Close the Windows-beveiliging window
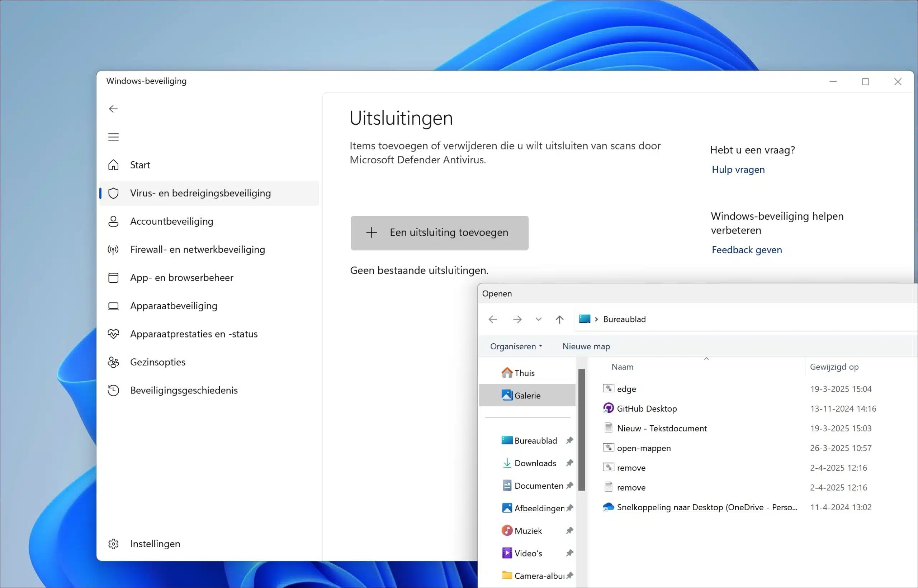Image resolution: width=918 pixels, height=588 pixels. (x=898, y=82)
